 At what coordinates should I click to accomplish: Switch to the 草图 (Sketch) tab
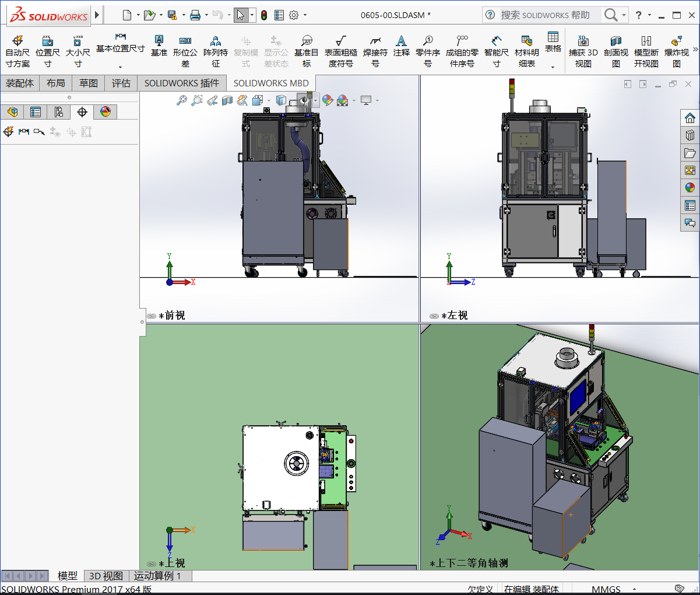(x=89, y=83)
